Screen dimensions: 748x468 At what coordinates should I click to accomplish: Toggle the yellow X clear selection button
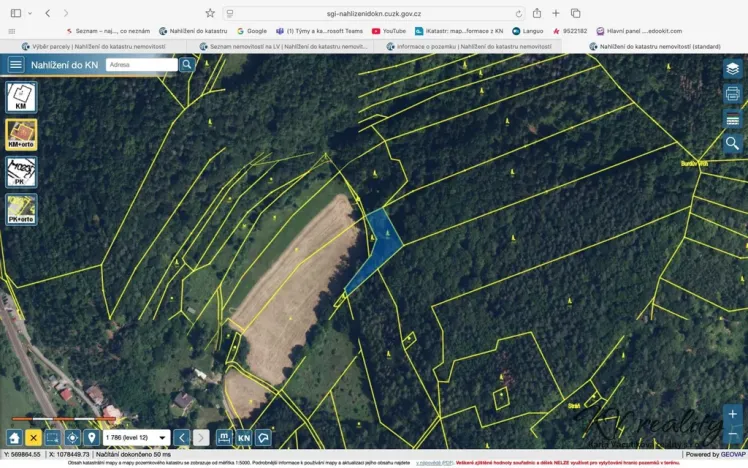[x=33, y=438]
